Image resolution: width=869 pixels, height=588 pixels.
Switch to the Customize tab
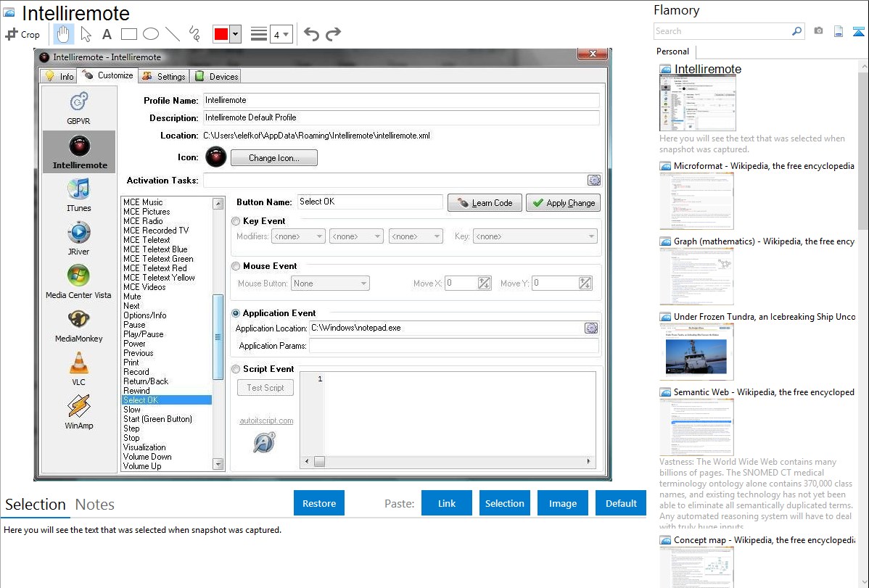107,75
